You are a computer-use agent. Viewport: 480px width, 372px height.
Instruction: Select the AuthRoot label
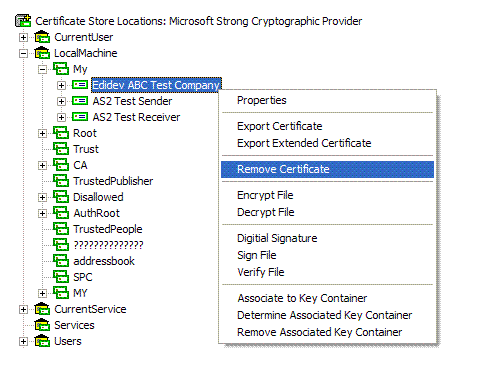pyautogui.click(x=97, y=213)
